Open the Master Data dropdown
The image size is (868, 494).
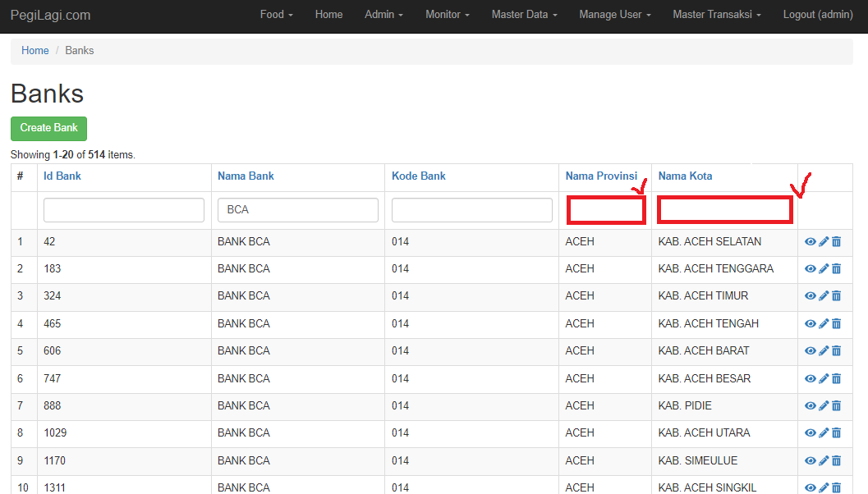524,15
